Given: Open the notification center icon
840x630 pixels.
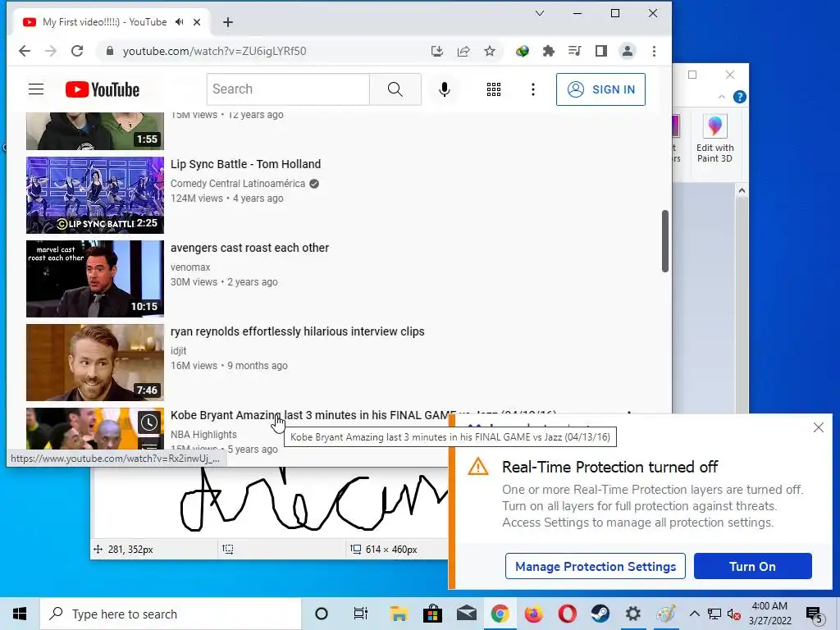Looking at the screenshot, I should (815, 615).
